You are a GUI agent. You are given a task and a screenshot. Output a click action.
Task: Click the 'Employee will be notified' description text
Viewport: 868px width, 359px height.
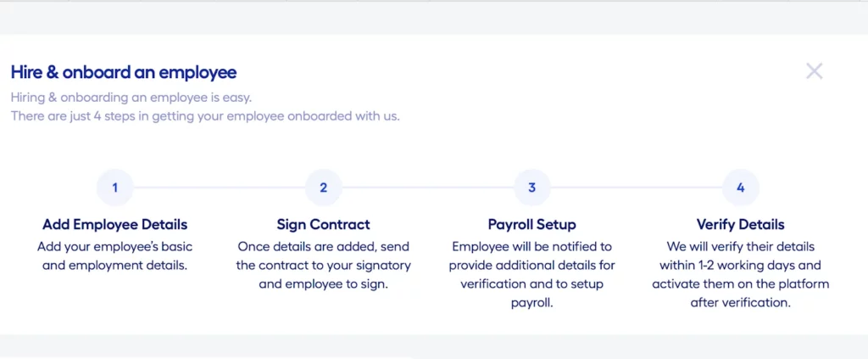[x=532, y=275]
